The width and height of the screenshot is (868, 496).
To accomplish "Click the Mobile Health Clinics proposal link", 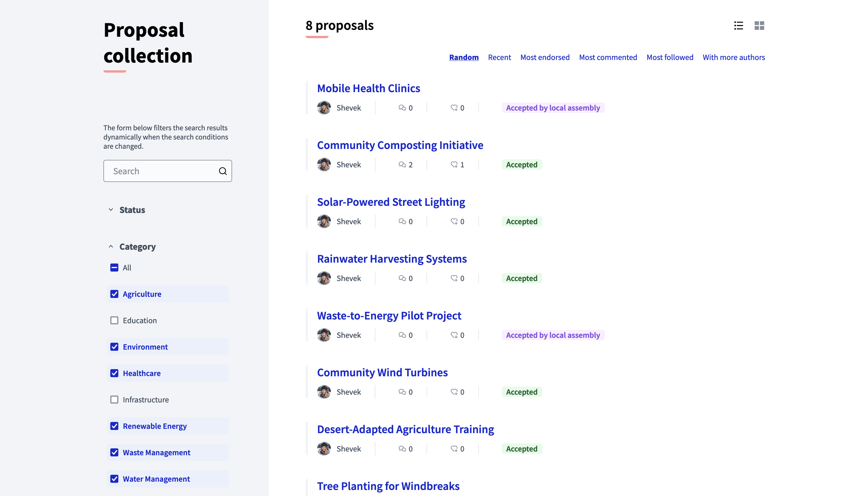I will click(x=369, y=88).
